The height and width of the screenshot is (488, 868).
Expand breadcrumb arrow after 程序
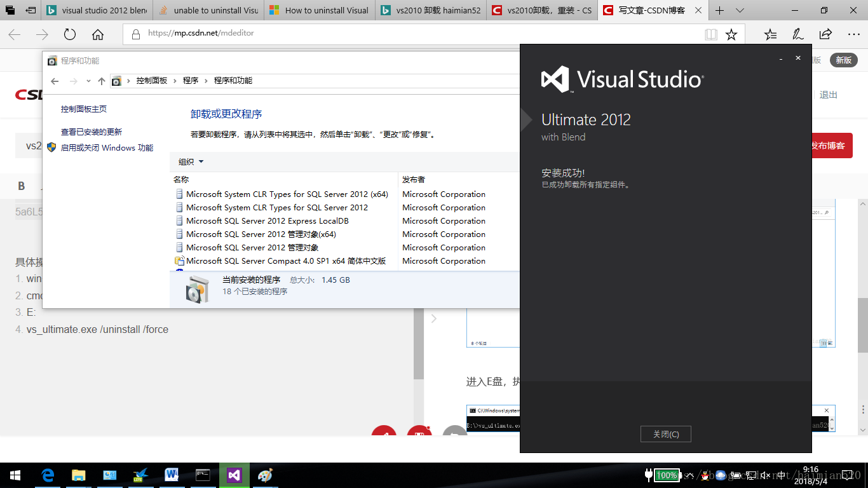(206, 81)
